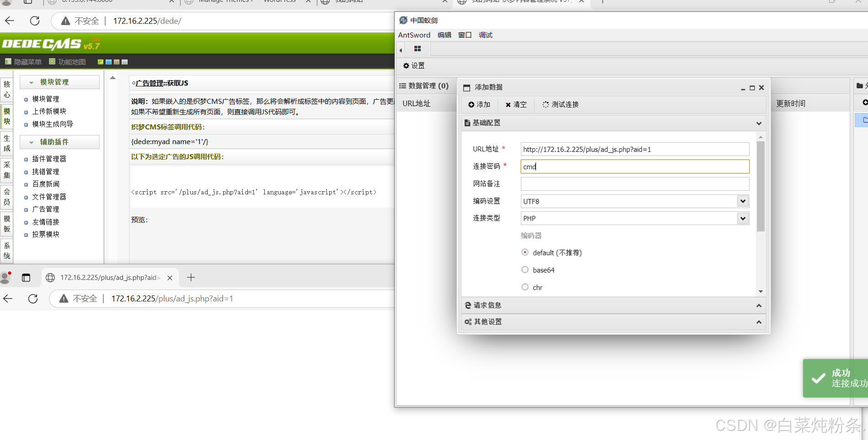Click the AntSword grid home tab icon
868x440 pixels.
click(x=418, y=48)
